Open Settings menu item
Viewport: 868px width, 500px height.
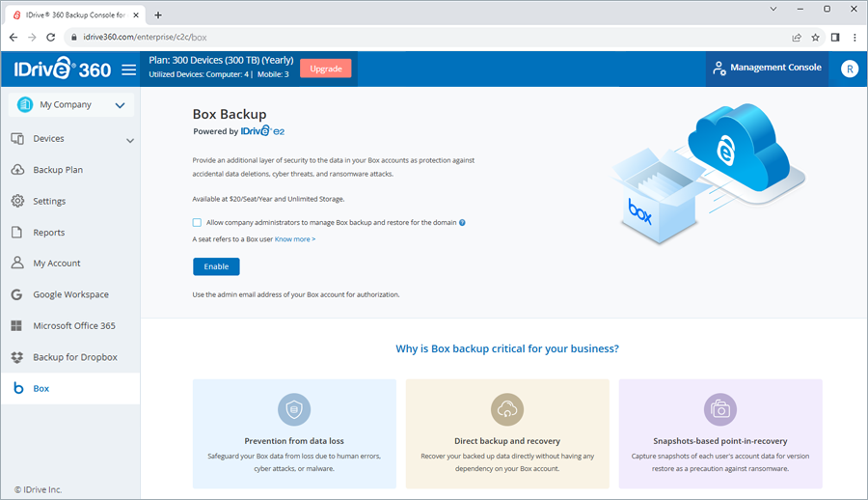70,201
